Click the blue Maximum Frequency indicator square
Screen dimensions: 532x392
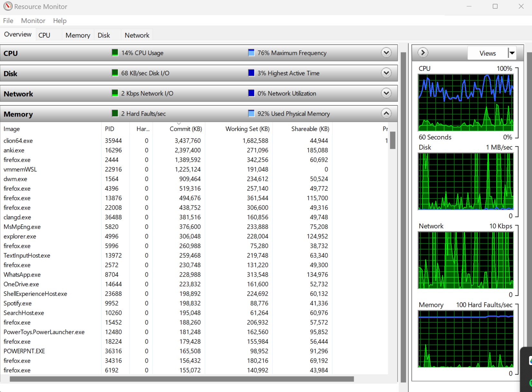251,52
